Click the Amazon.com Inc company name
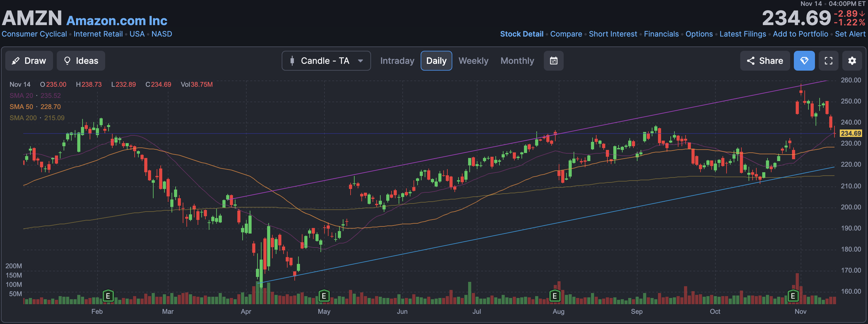This screenshot has height=324, width=868. coord(117,20)
